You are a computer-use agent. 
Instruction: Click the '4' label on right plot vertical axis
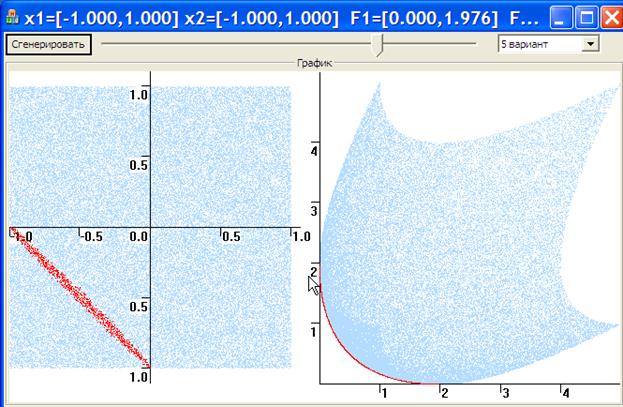pyautogui.click(x=314, y=151)
